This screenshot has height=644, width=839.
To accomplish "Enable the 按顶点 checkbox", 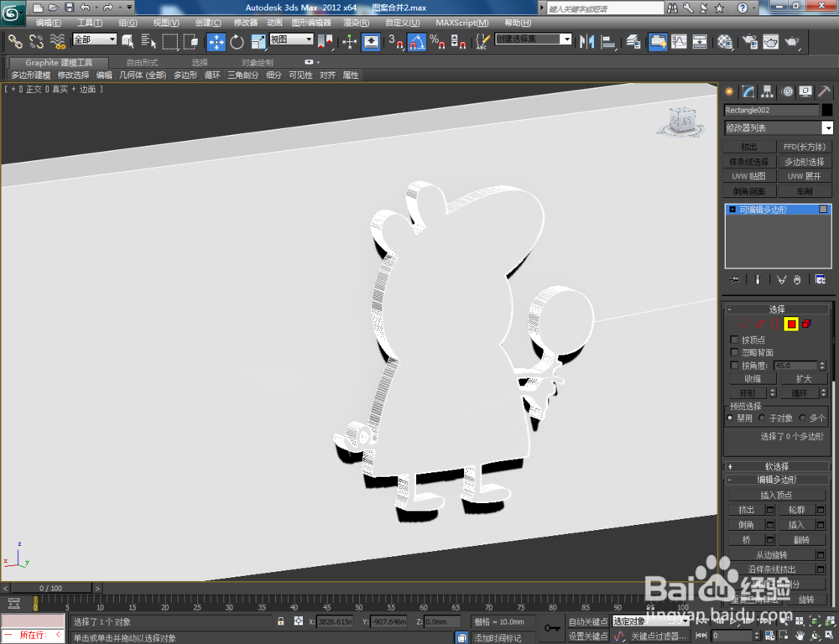I will (734, 340).
